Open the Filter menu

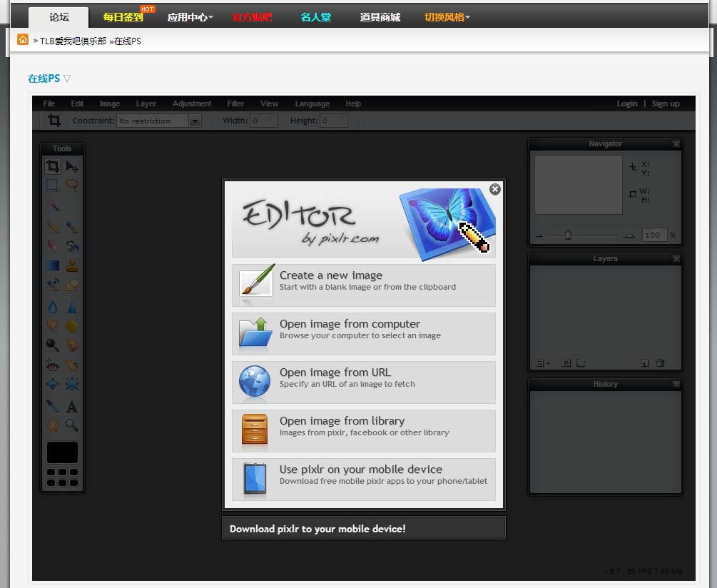235,103
